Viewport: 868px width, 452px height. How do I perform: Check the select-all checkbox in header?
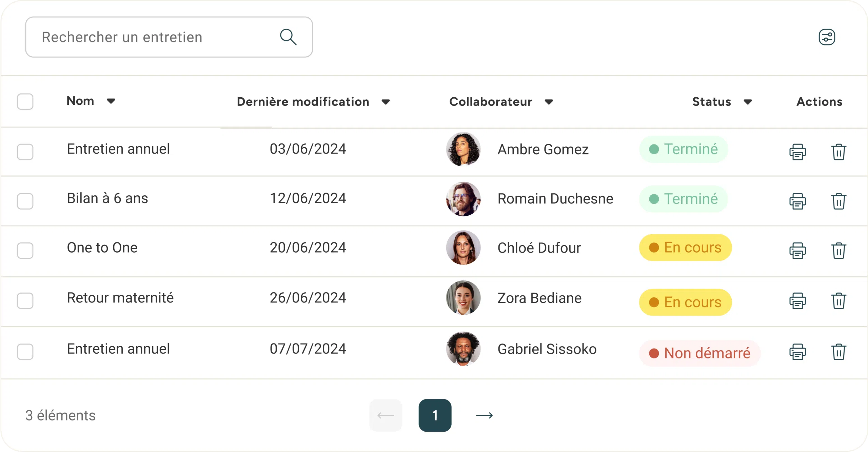click(25, 102)
